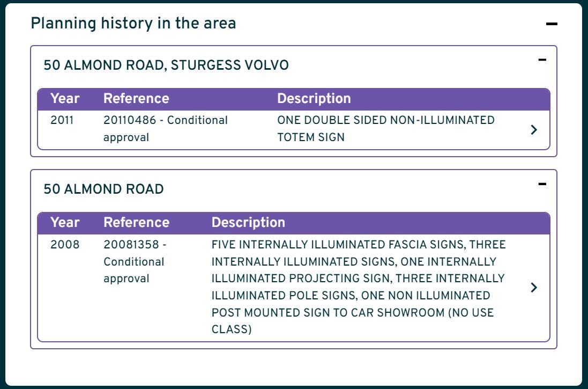This screenshot has height=389, width=588.
Task: Click the Planning history in the area heading
Action: tap(133, 24)
